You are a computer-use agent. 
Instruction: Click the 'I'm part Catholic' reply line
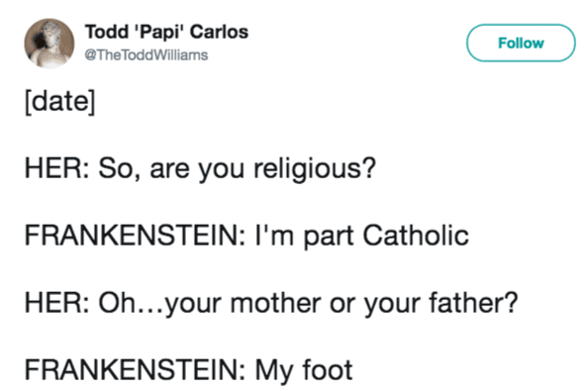[x=246, y=236]
